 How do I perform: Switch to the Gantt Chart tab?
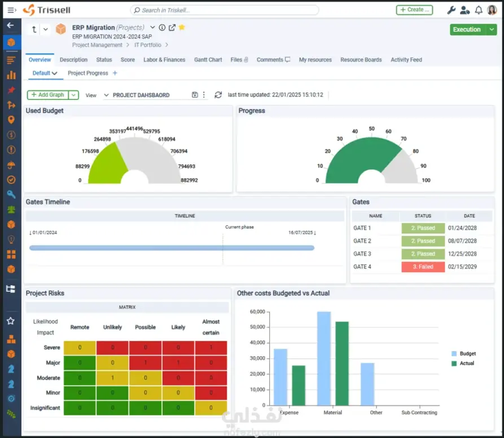coord(208,60)
